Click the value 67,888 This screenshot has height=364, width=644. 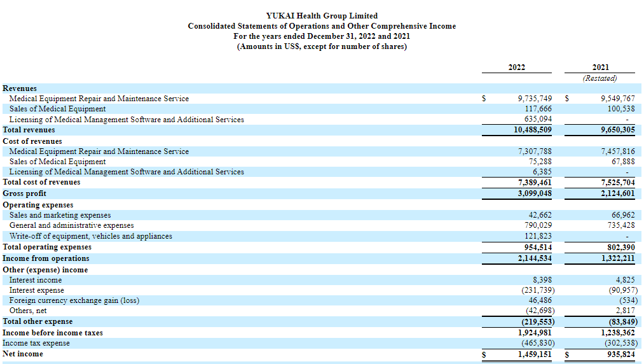623,162
